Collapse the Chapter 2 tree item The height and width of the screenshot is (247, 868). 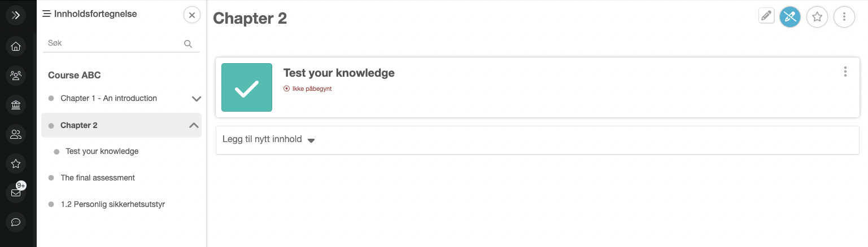[194, 125]
